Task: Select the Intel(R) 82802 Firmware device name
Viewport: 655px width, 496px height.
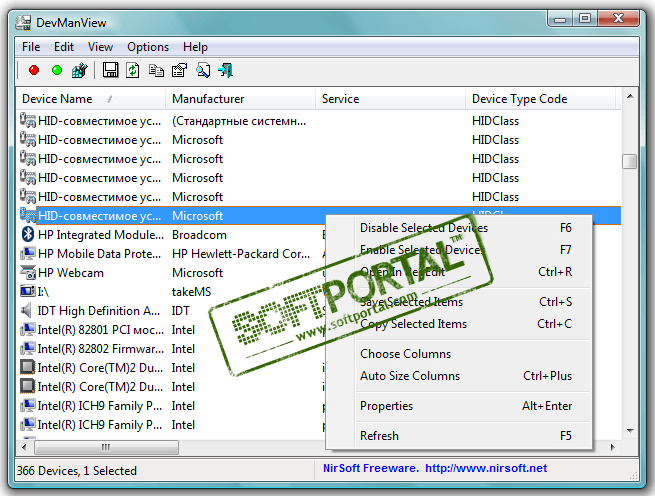Action: (x=100, y=348)
